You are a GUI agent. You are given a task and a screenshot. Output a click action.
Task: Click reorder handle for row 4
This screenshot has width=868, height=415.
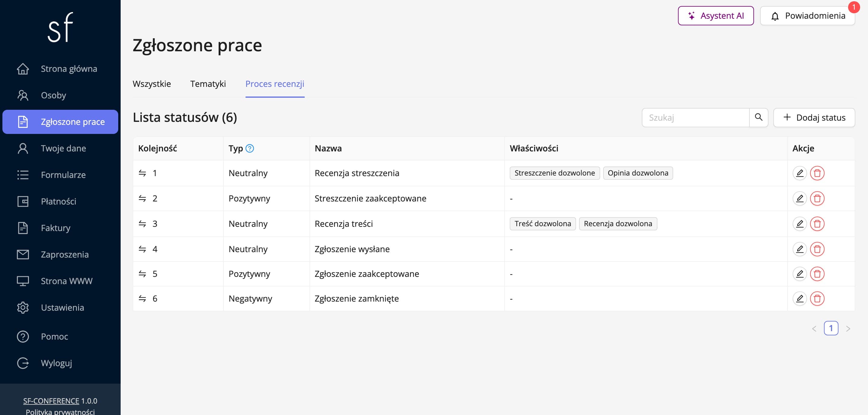pyautogui.click(x=142, y=249)
